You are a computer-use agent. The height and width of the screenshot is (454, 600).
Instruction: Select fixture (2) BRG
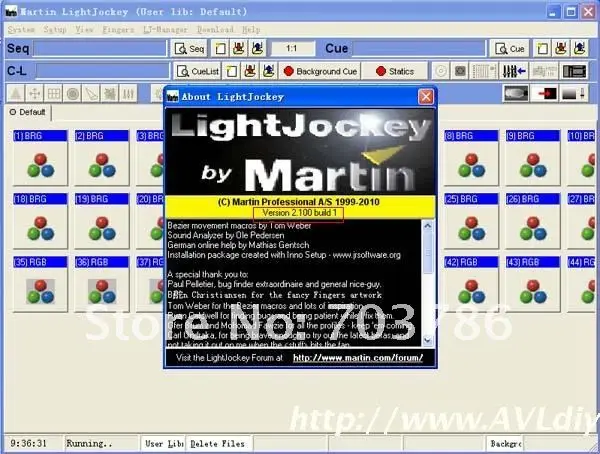click(102, 158)
